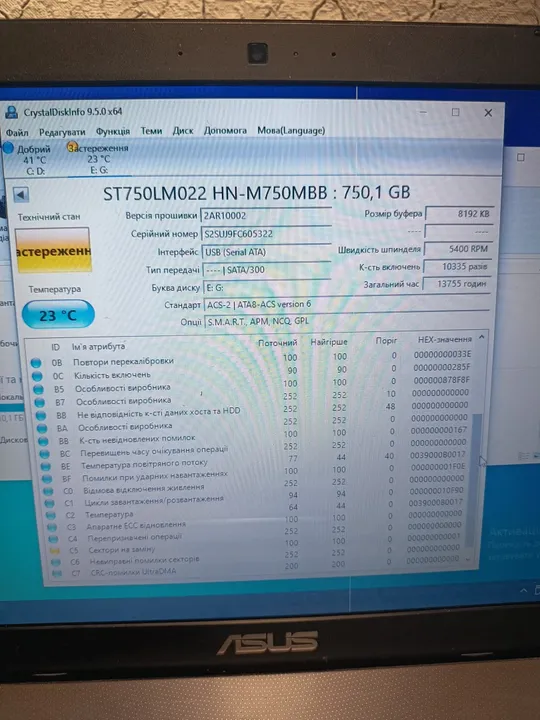The image size is (540, 720).
Task: Click status circle of row B5
Action: 39,389
